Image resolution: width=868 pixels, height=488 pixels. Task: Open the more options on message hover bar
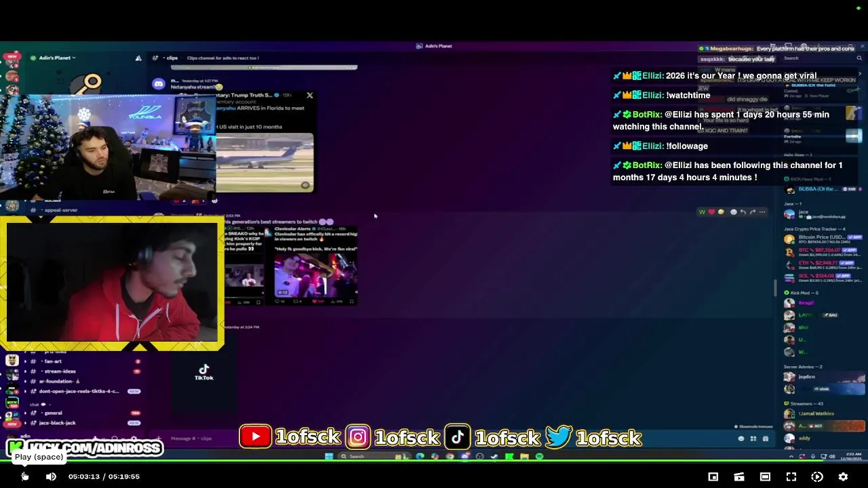(x=762, y=212)
